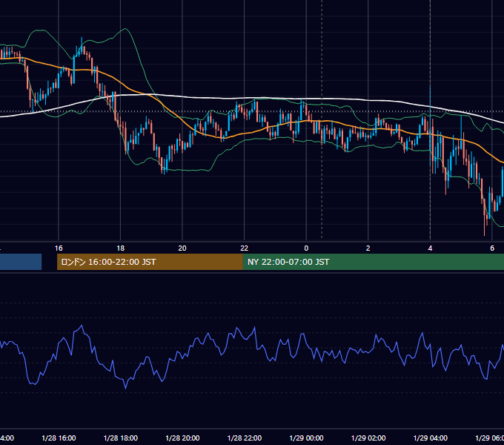Click the 18 hour axis label
Viewport: 504px width, 445px height.
[x=121, y=248]
